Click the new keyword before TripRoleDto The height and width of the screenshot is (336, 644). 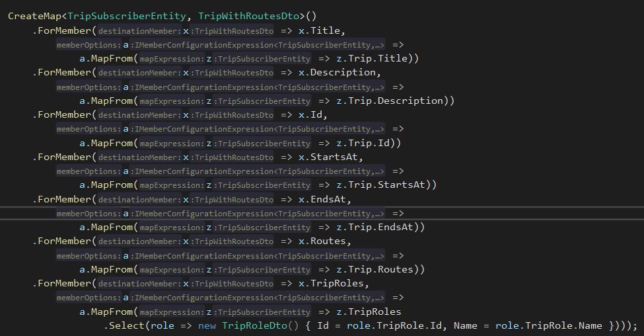(x=207, y=325)
